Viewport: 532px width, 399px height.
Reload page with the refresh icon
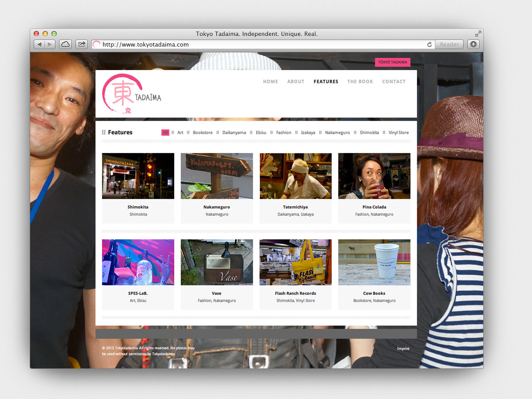tap(429, 44)
